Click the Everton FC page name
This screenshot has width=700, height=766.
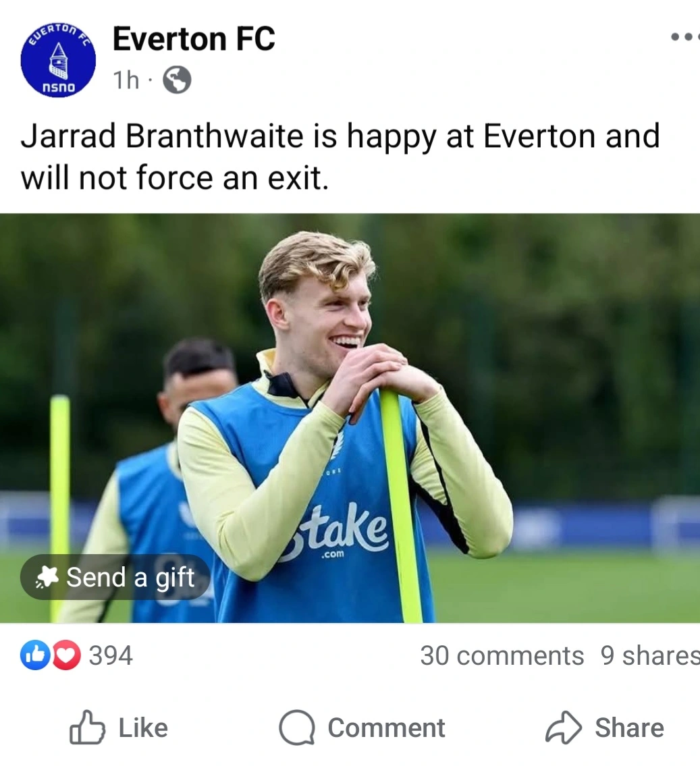click(194, 39)
